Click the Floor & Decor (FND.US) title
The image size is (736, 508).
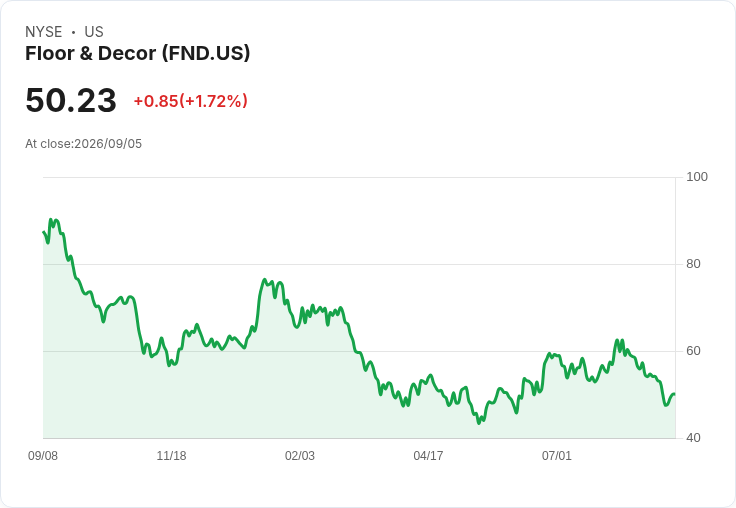[138, 54]
